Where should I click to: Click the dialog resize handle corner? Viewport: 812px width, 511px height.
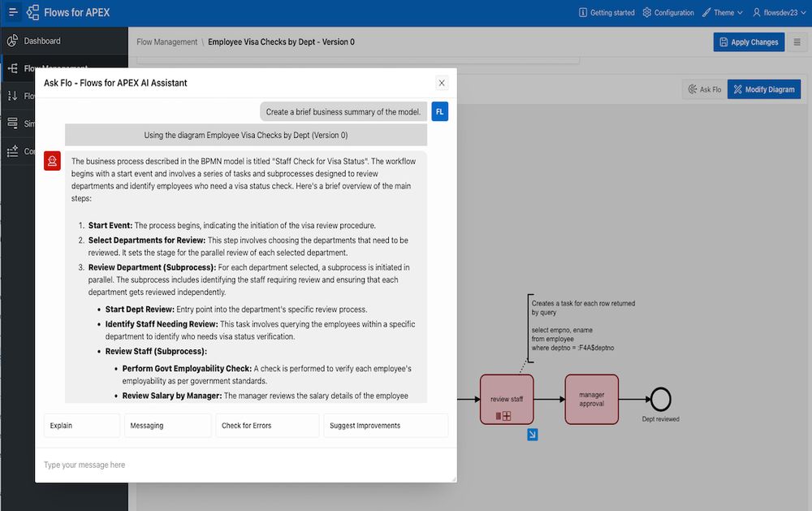pyautogui.click(x=454, y=479)
